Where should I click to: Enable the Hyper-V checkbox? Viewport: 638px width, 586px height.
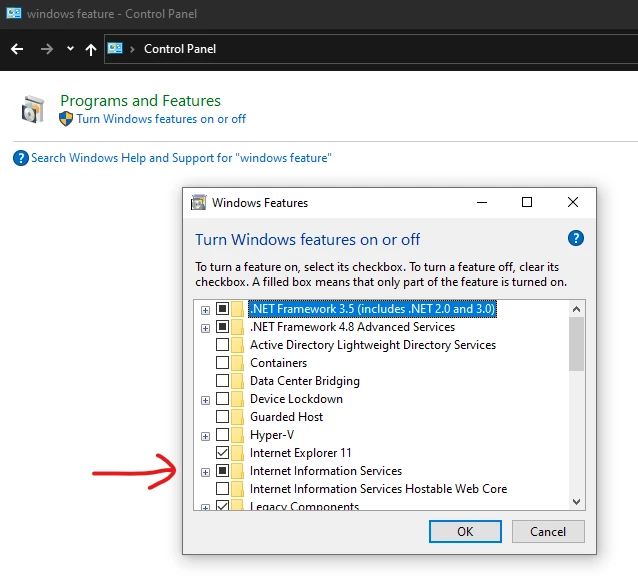click(x=222, y=434)
